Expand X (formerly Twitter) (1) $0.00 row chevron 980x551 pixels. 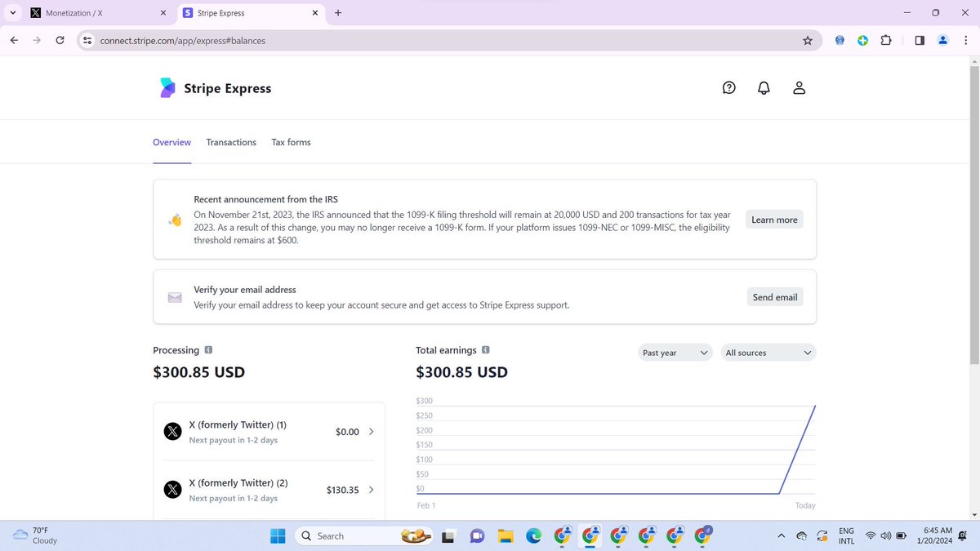click(x=372, y=431)
